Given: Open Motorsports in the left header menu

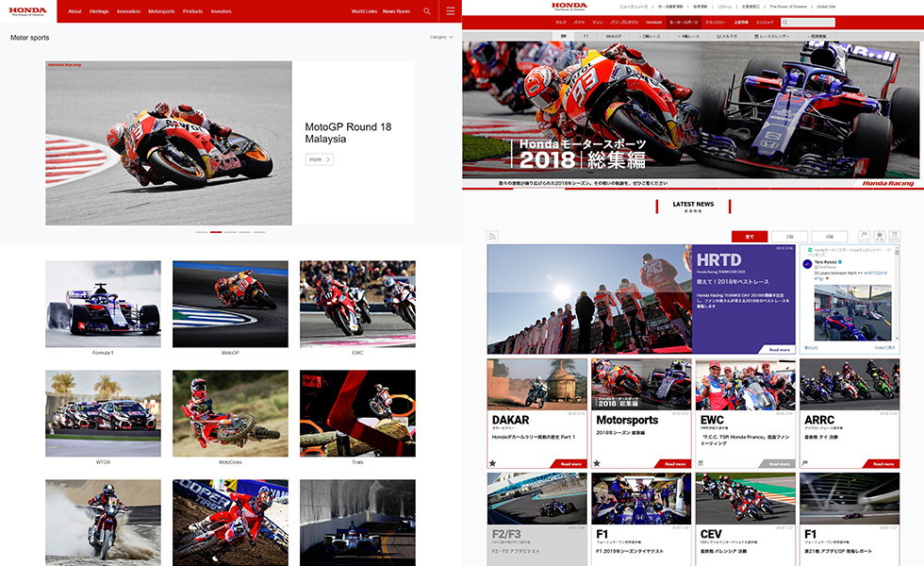Looking at the screenshot, I should pos(161,11).
